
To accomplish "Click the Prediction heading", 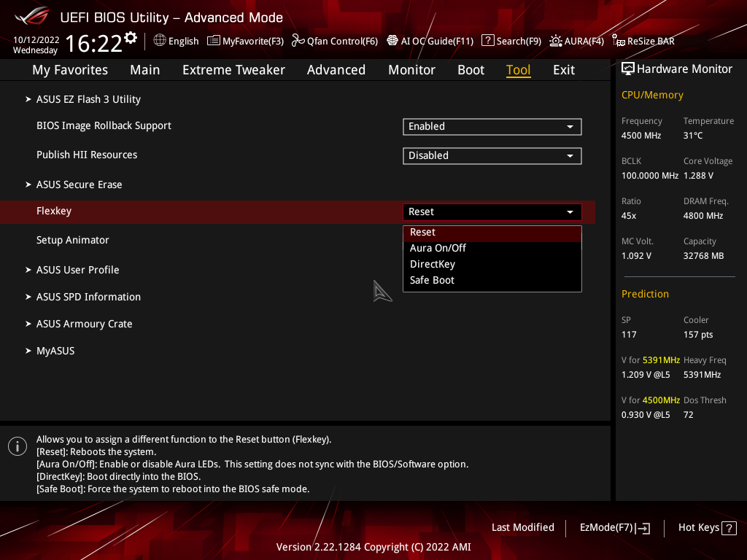I will coord(645,295).
